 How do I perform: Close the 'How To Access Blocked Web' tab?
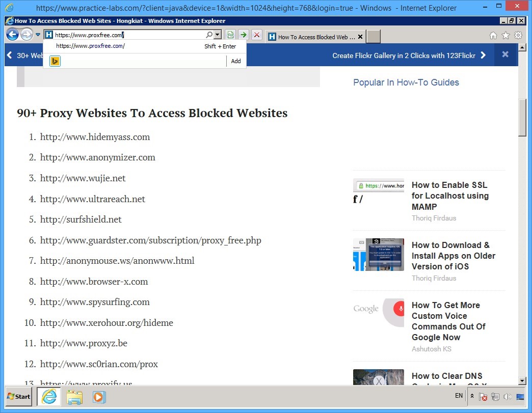point(360,37)
